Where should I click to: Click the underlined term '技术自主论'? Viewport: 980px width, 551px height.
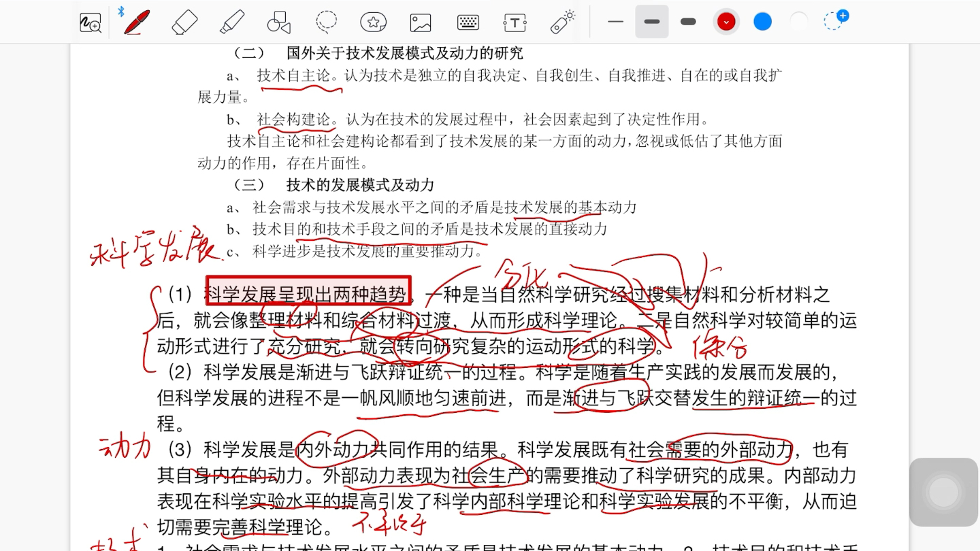pyautogui.click(x=293, y=76)
